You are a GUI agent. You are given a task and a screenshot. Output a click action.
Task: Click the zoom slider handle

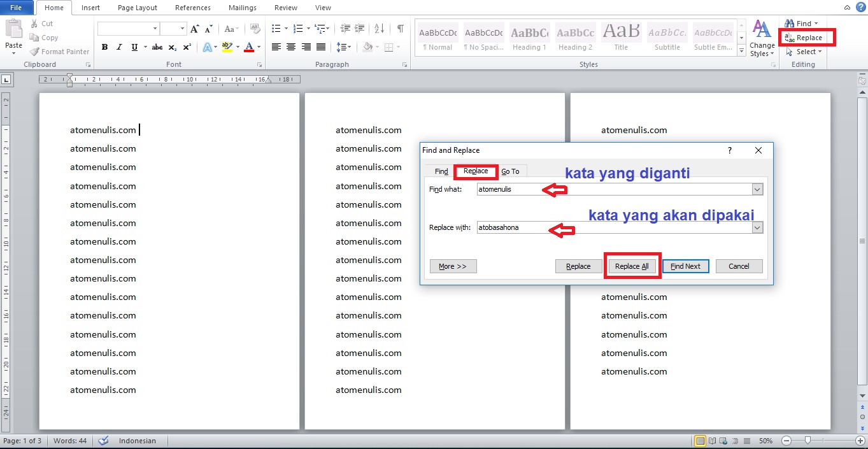coord(808,441)
